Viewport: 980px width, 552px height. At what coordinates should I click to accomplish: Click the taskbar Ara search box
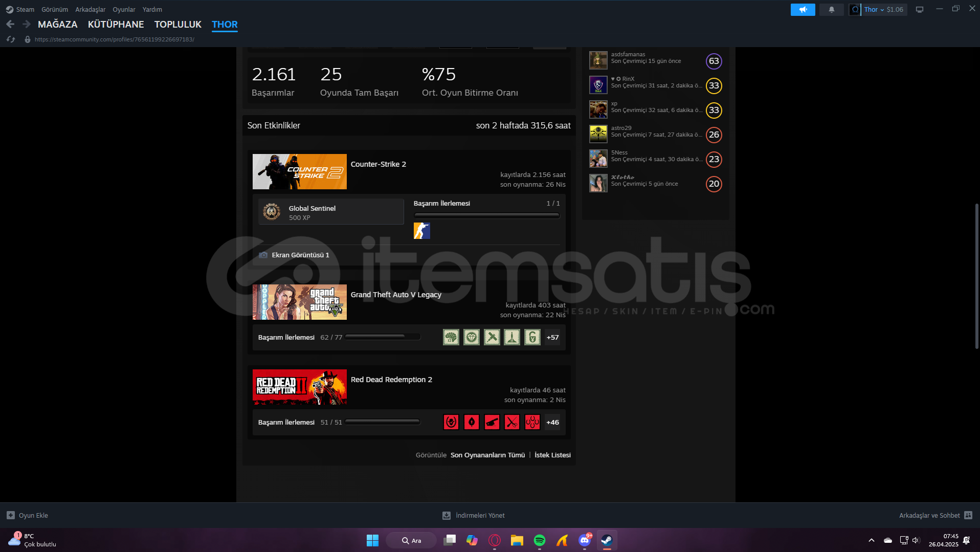tap(411, 540)
